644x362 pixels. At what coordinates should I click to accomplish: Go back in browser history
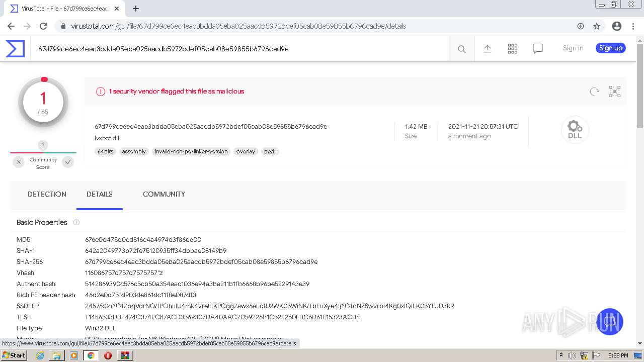coord(11,26)
